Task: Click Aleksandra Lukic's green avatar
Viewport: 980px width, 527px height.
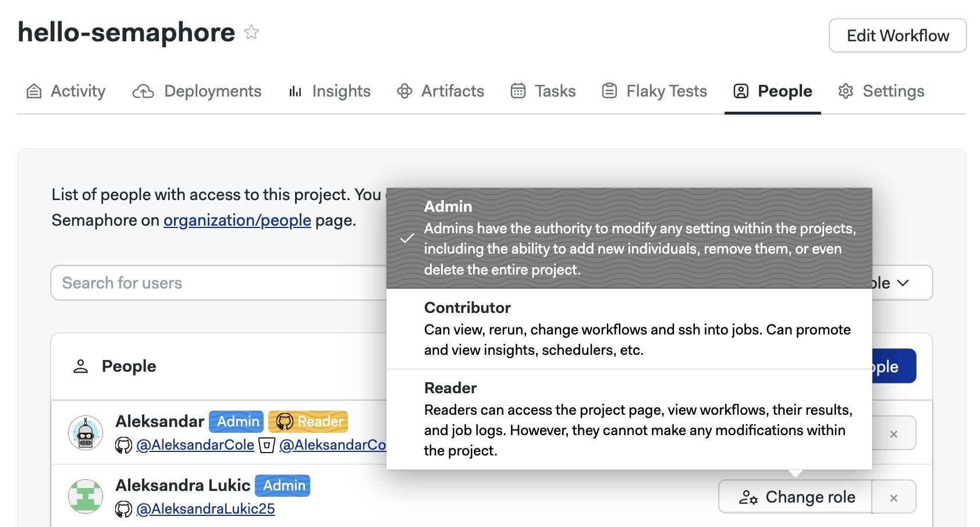Action: click(86, 496)
